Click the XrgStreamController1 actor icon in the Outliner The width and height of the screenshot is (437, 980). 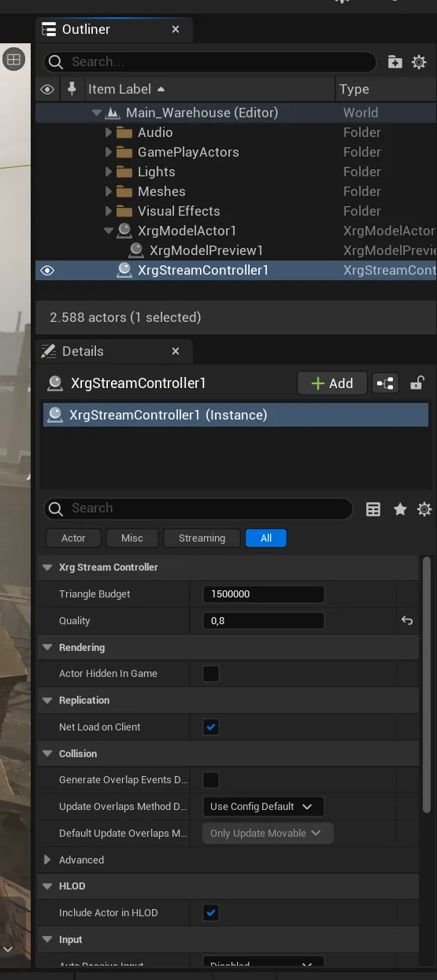124,270
